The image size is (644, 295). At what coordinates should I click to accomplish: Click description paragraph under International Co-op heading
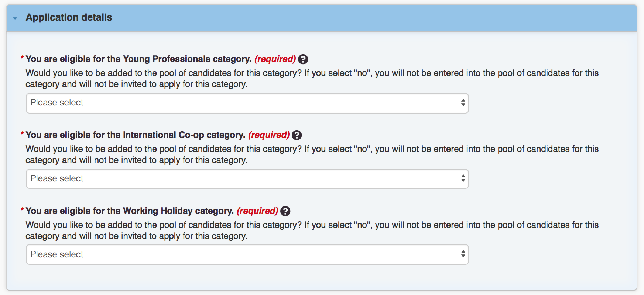(x=312, y=155)
